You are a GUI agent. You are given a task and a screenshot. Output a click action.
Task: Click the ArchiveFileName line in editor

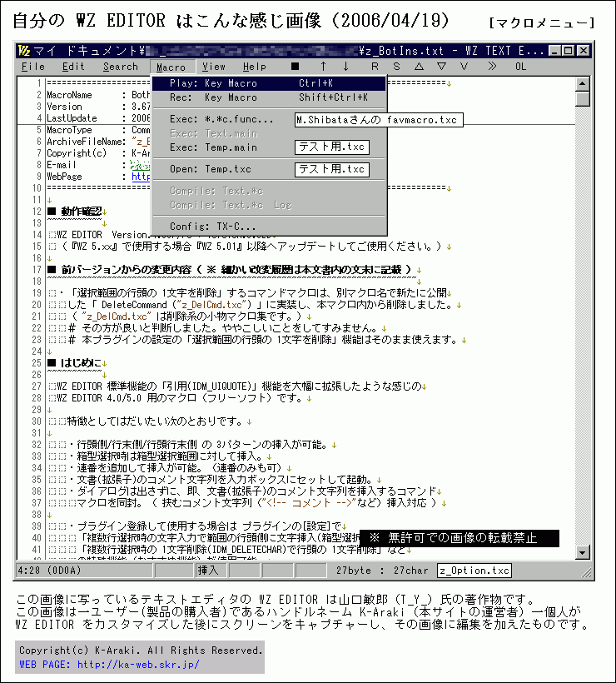click(98, 142)
